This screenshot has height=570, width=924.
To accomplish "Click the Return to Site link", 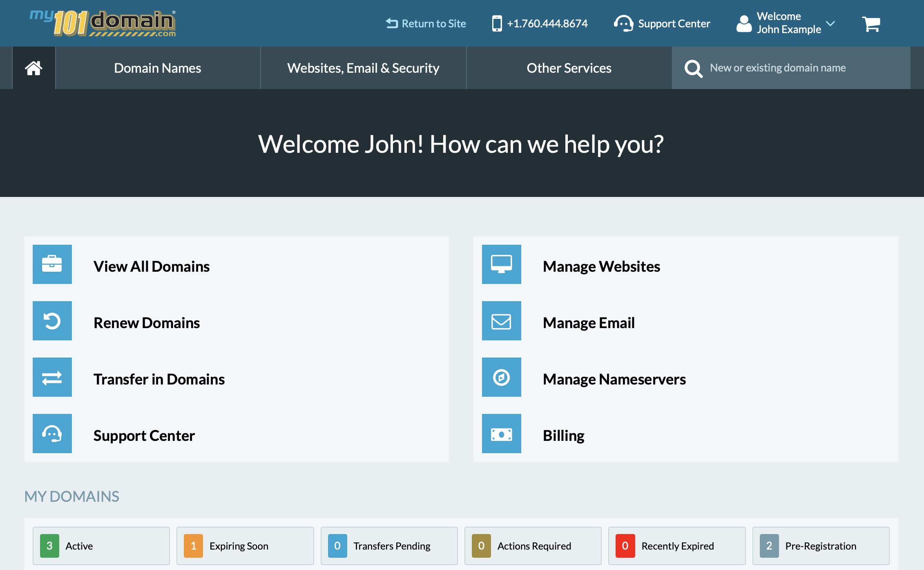I will click(426, 23).
